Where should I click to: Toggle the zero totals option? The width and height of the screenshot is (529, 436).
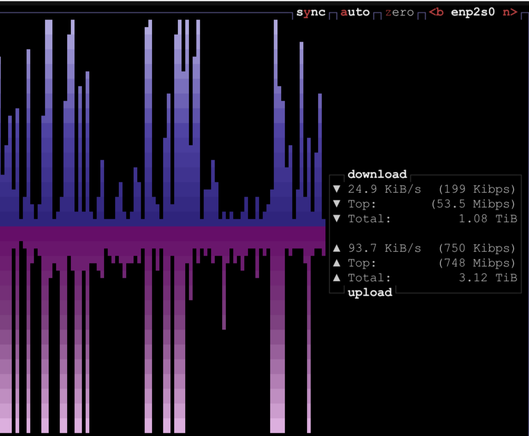click(399, 12)
